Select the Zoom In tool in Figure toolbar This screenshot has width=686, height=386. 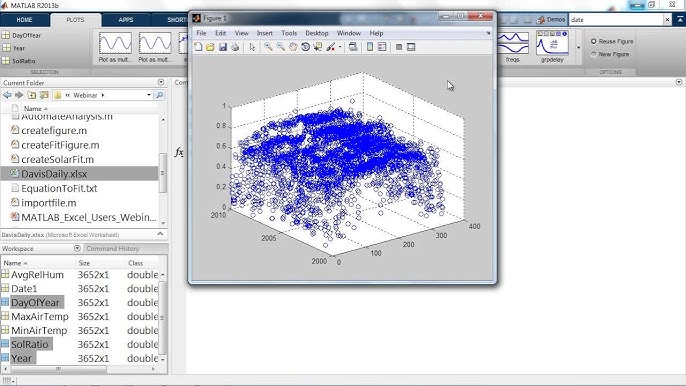268,47
